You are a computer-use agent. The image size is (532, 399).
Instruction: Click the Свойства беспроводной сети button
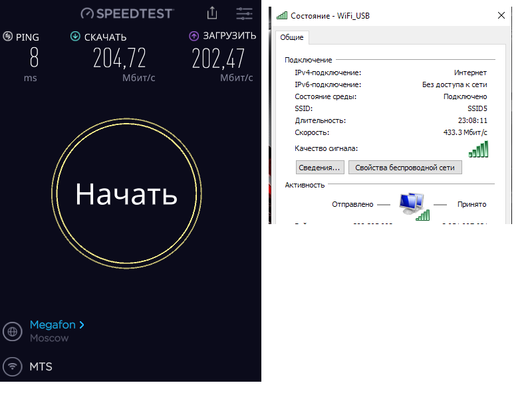tap(405, 168)
